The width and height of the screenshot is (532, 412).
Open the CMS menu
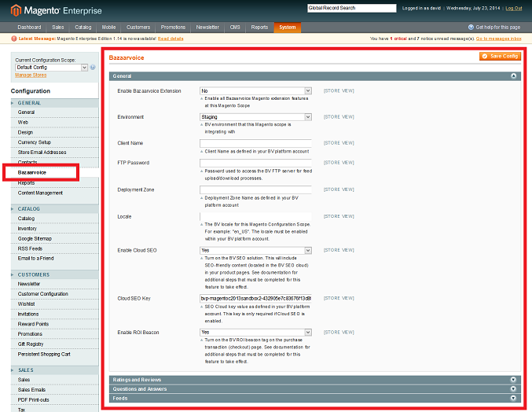click(235, 28)
